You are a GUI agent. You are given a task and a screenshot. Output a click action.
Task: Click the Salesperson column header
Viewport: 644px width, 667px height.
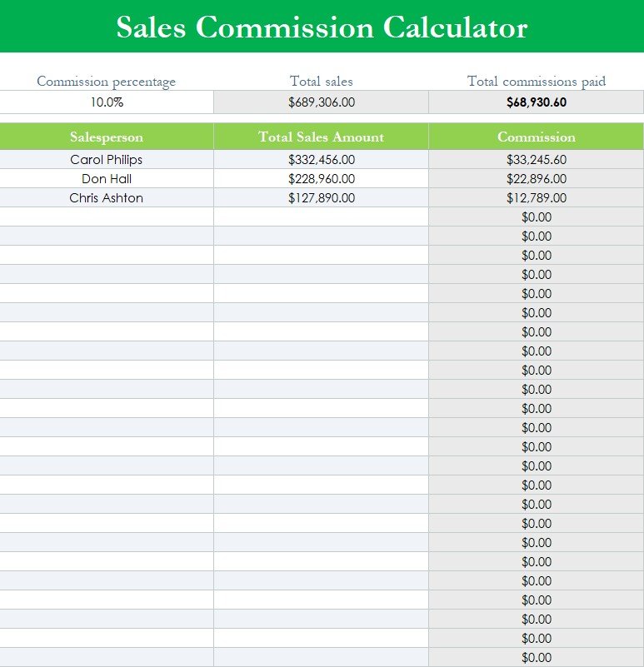tap(107, 137)
